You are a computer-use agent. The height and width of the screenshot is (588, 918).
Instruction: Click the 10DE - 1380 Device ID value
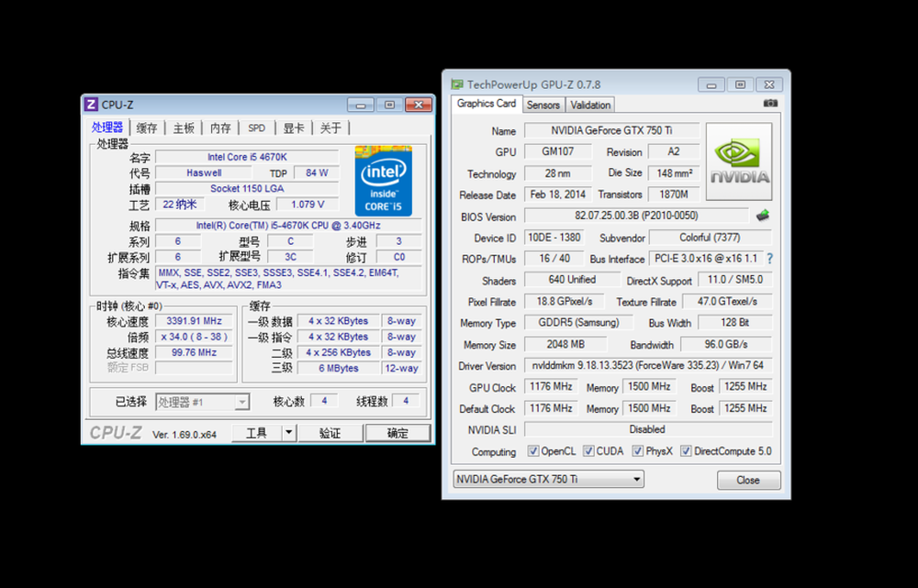click(554, 237)
